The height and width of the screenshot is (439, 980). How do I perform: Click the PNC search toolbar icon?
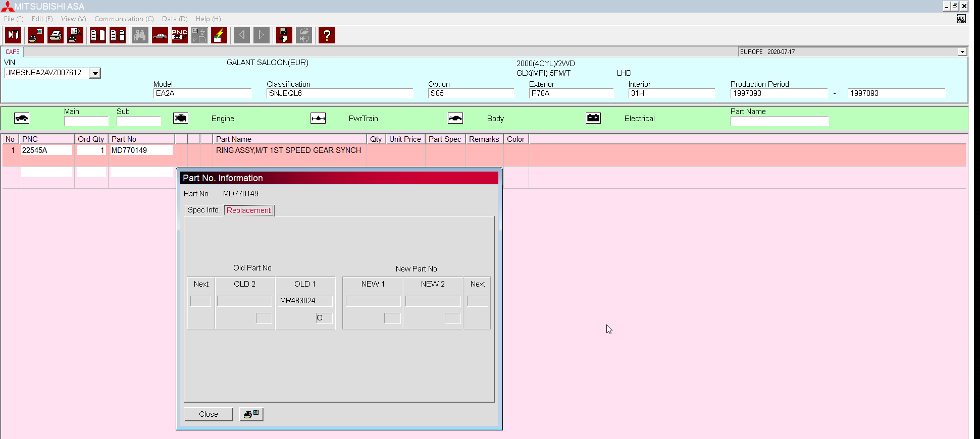(180, 35)
